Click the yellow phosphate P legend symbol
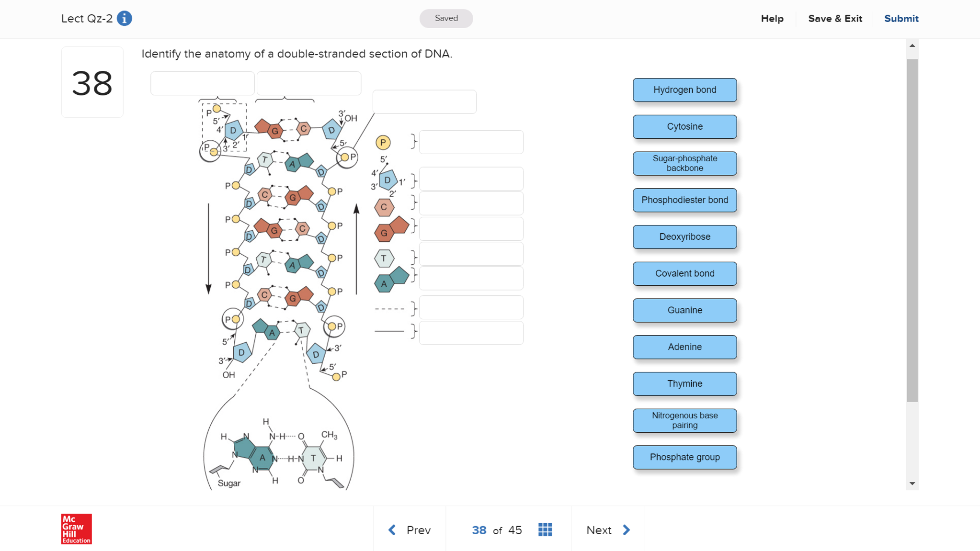The image size is (980, 551). [x=383, y=142]
